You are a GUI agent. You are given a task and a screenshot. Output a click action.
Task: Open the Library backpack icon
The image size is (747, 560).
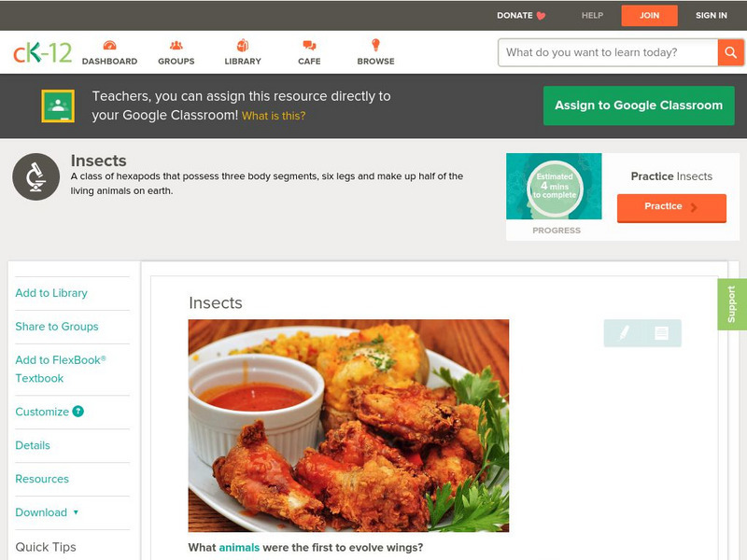[243, 45]
